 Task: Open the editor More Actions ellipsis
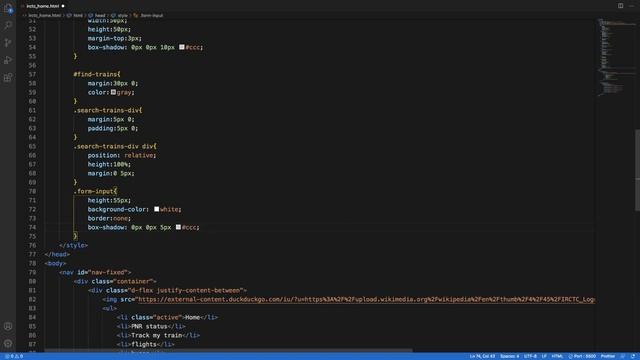(631, 6)
